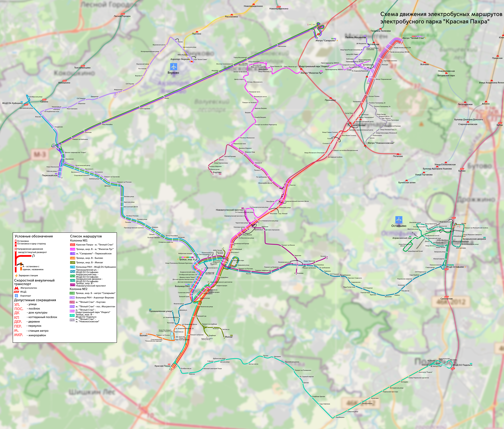Viewport: 504px width, 429px height.
Task: Click the red 101 route badge in legend
Action: pyautogui.click(x=73, y=245)
